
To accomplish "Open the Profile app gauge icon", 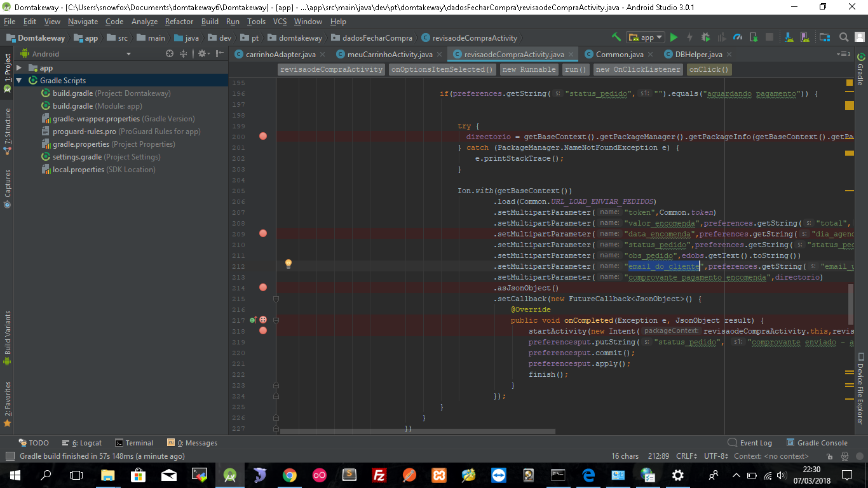I will coord(738,37).
